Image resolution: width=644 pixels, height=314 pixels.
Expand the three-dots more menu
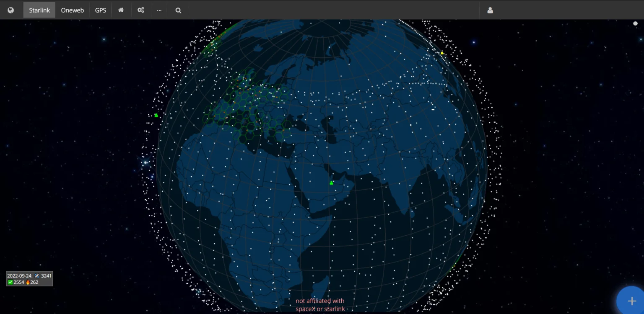(x=159, y=10)
